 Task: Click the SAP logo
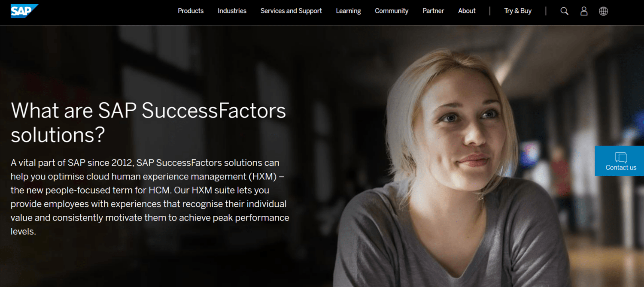coord(24,11)
